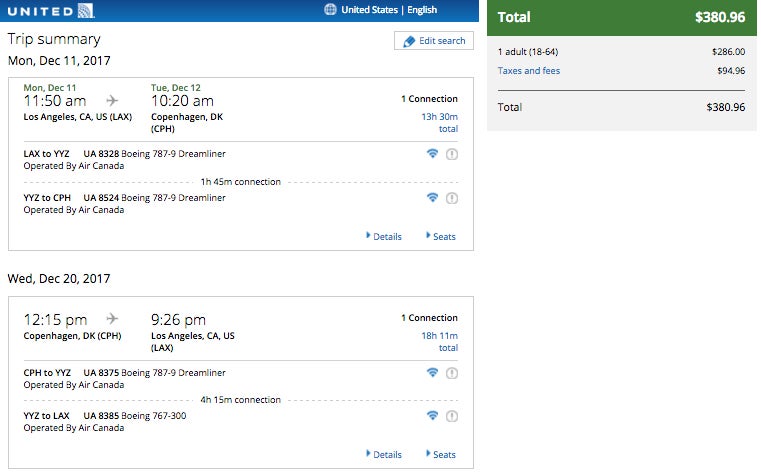Expand Details for the Dec 11 flight

[384, 236]
